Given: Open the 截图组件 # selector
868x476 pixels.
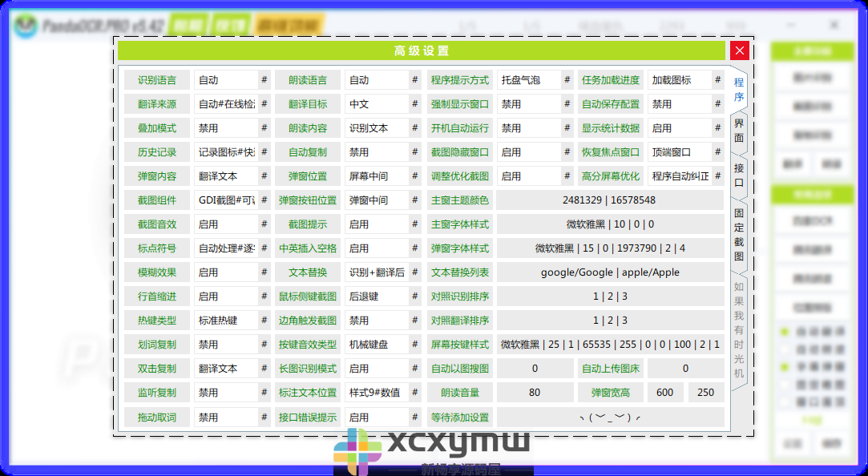Looking at the screenshot, I should [x=264, y=200].
